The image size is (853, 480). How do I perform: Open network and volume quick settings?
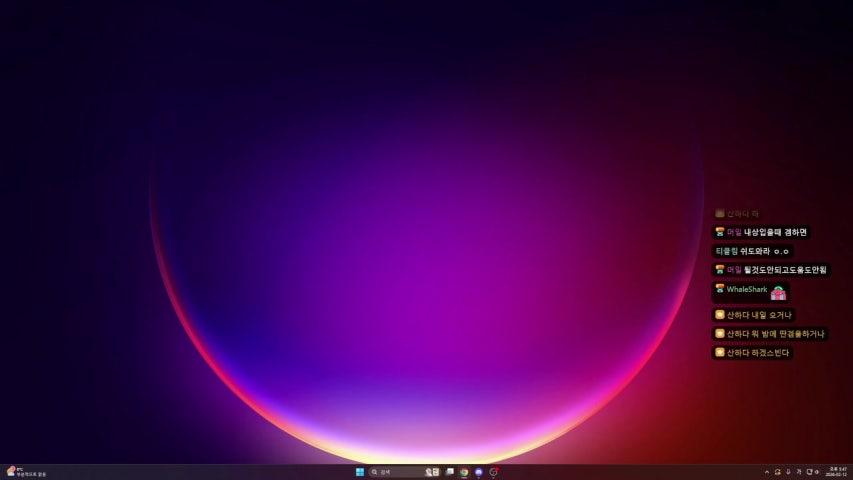pos(812,472)
